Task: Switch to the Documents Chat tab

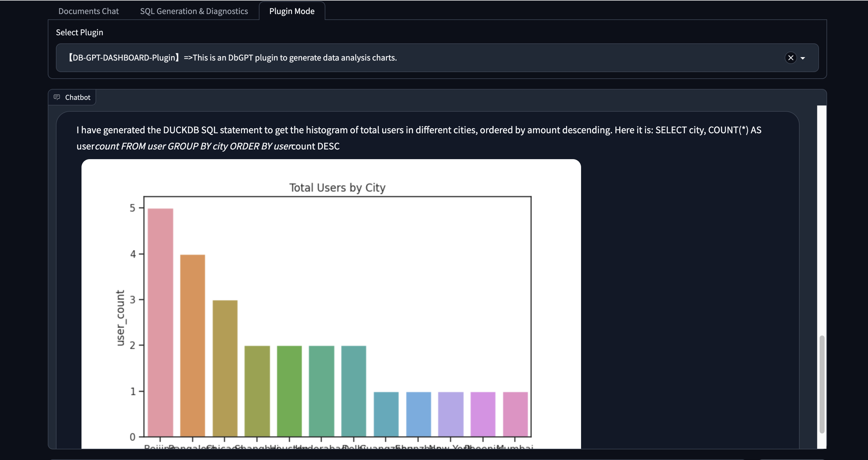Action: 88,11
